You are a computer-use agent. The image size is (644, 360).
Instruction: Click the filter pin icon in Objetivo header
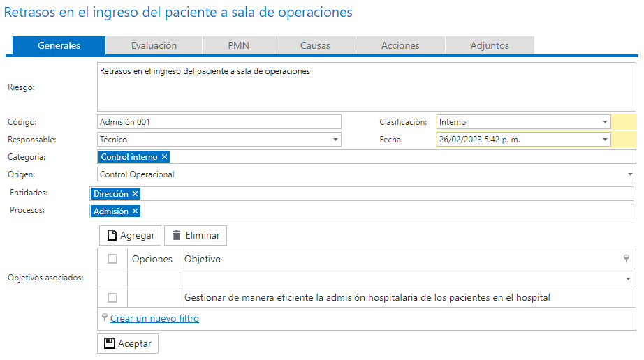click(627, 258)
